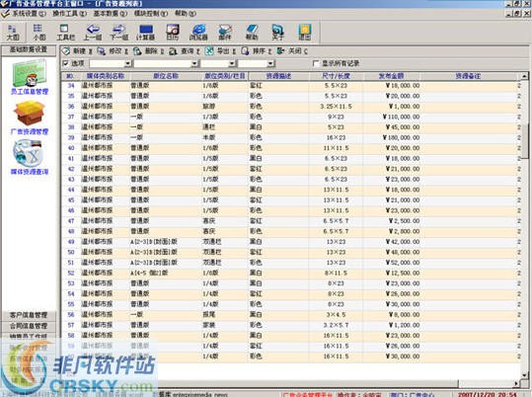
Task: Expand the 客户信息管理 sidebar group
Action: point(29,315)
